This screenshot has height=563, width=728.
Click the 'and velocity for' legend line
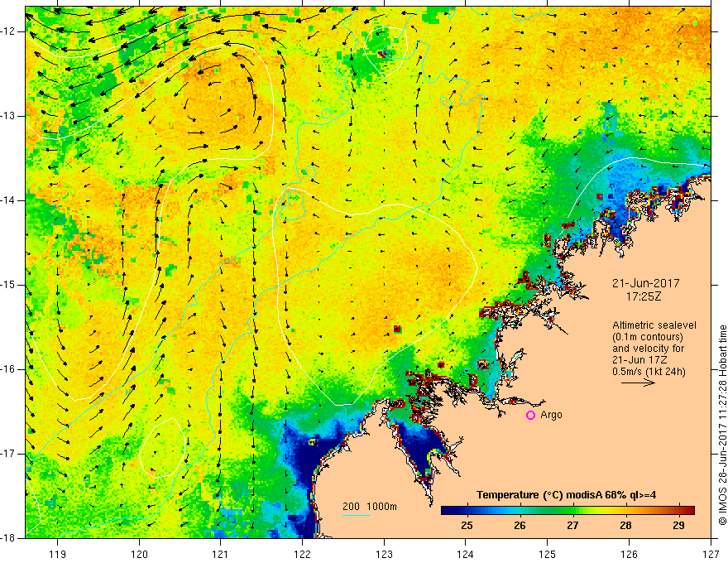(x=648, y=349)
